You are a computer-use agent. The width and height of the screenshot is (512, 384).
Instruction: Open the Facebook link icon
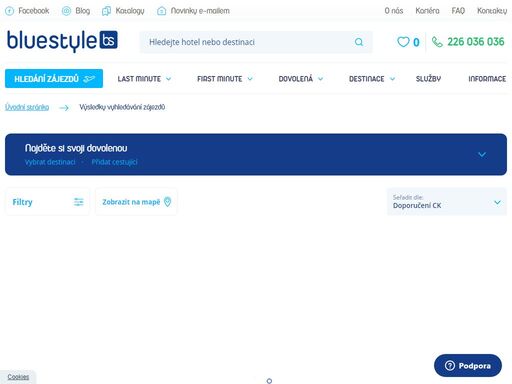click(x=9, y=11)
